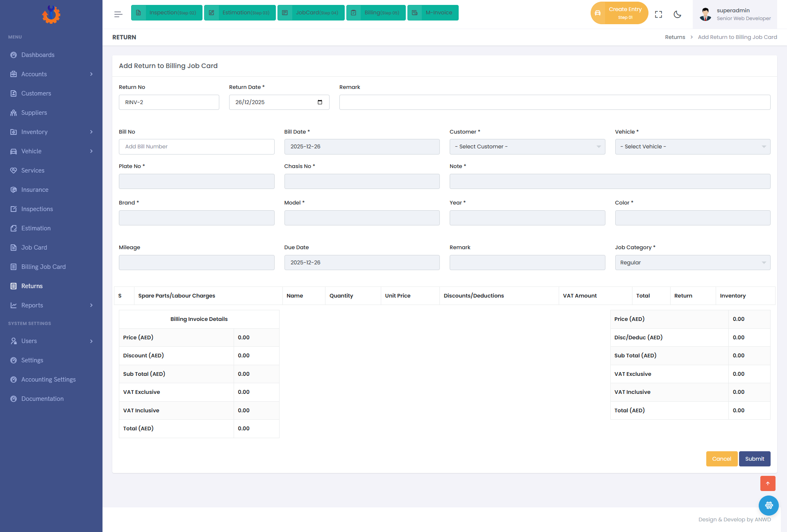Click the garage logo in sidebar
The width and height of the screenshot is (787, 532).
pos(51,14)
